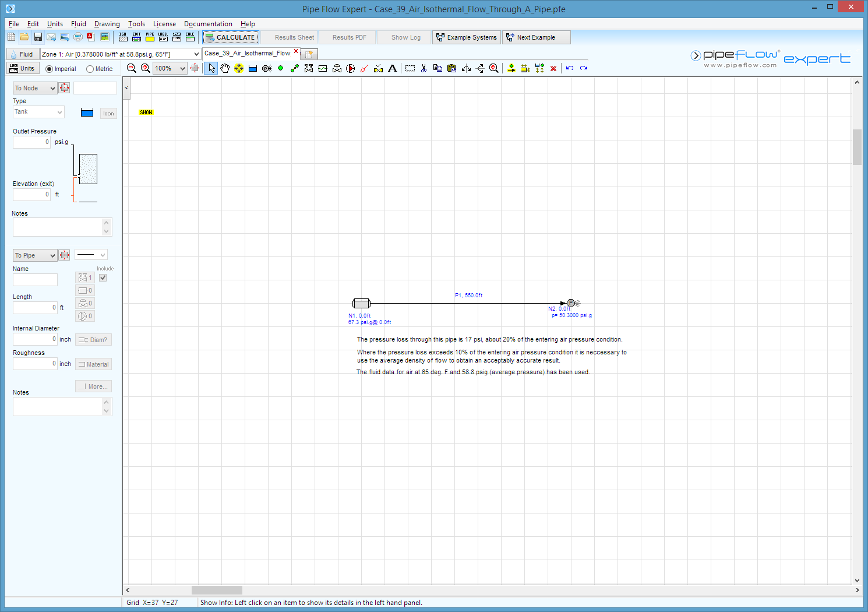Open the pipe line style dropdown

tap(91, 255)
